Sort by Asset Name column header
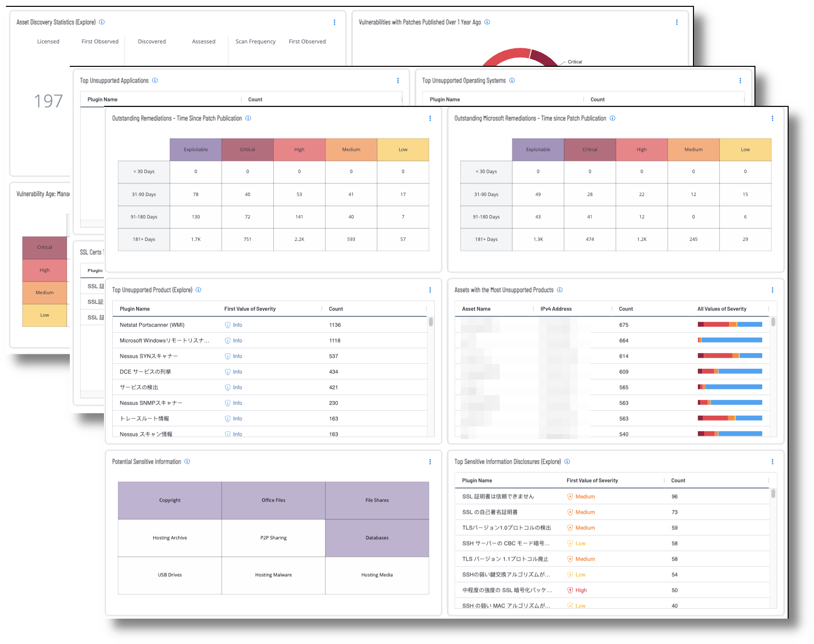Image resolution: width=814 pixels, height=644 pixels. [476, 309]
